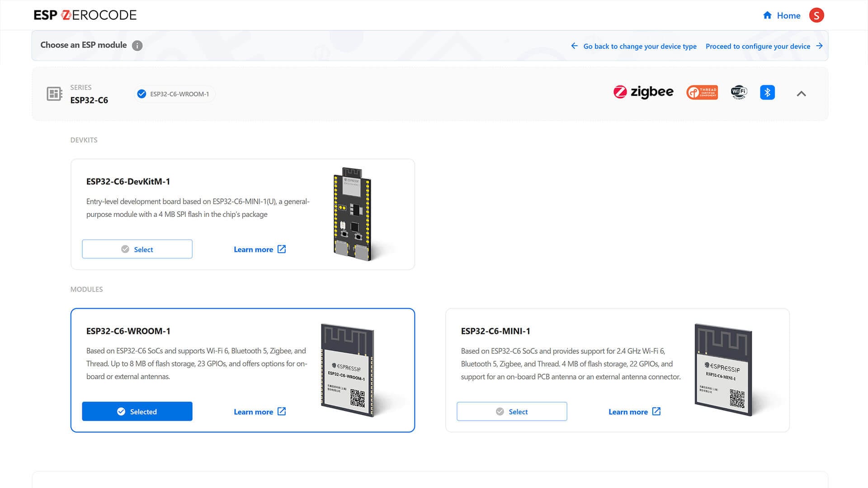Click the Zigbee logo icon

643,92
